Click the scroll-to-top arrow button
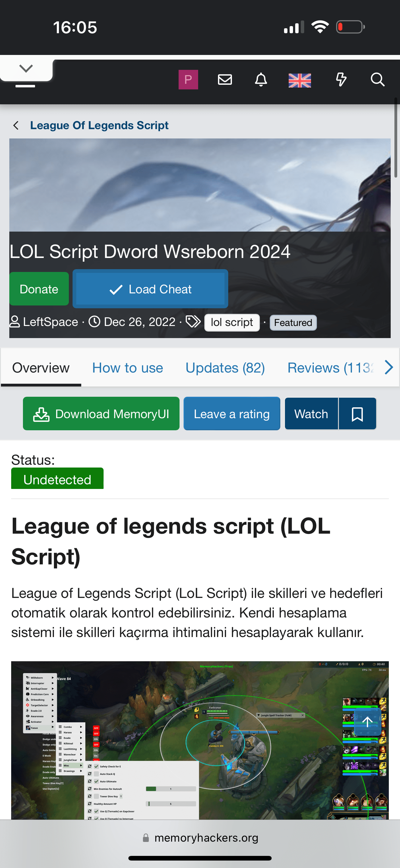The width and height of the screenshot is (400, 868). pos(367,721)
